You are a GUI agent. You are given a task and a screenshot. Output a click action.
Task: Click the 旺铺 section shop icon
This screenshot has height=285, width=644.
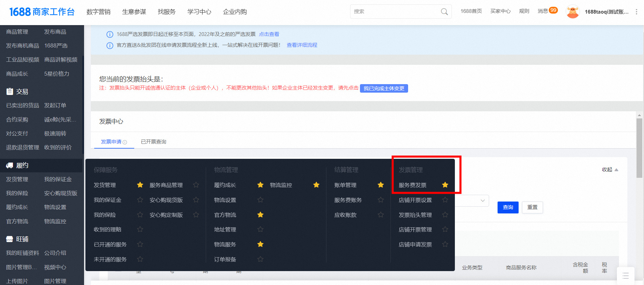10,239
